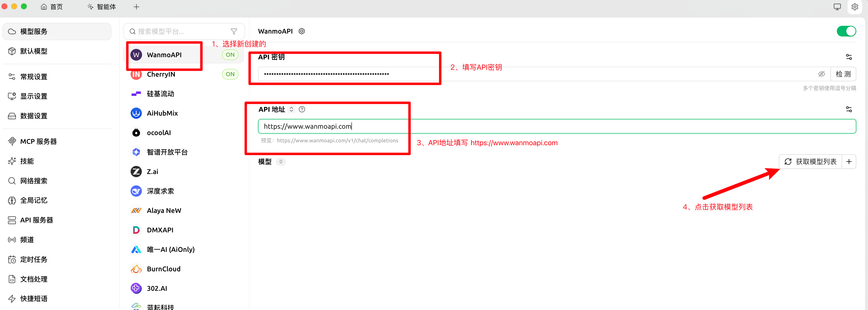Select the 302.AI provider icon

click(136, 288)
